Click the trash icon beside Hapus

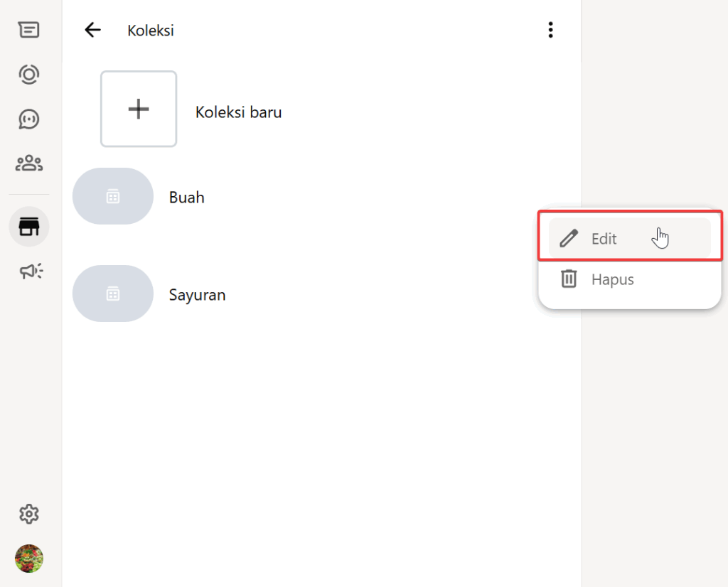[x=569, y=279]
